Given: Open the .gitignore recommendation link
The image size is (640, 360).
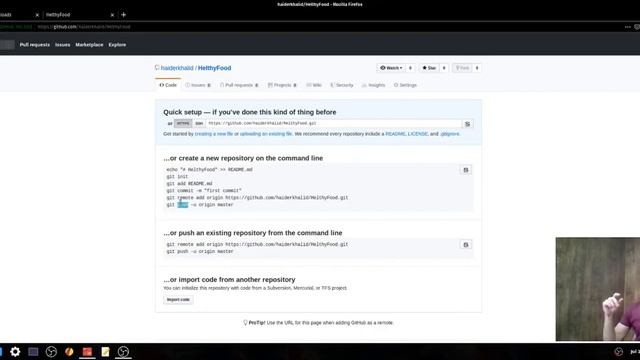Looking at the screenshot, I should click(450, 134).
